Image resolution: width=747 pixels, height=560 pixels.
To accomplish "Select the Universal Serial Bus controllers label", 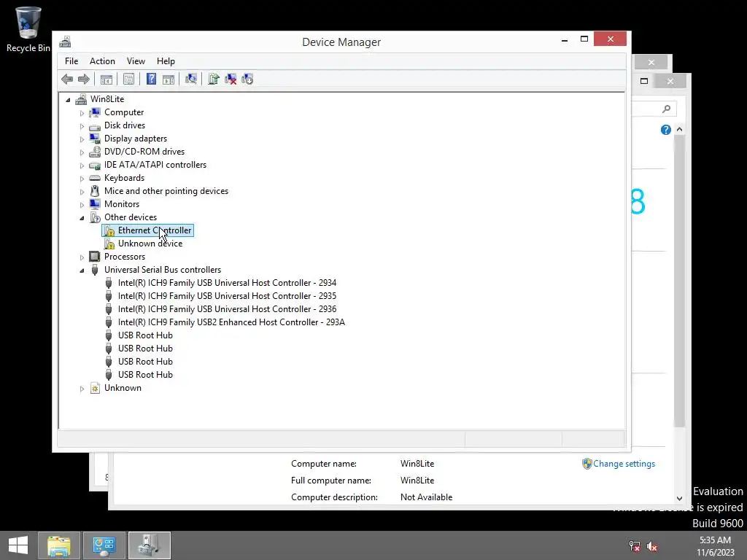I will pos(163,270).
